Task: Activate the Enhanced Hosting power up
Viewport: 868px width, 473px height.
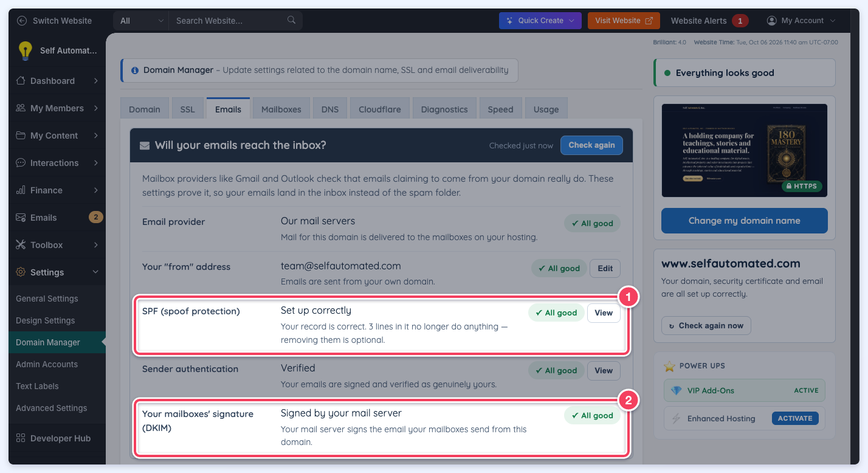Action: [x=795, y=418]
